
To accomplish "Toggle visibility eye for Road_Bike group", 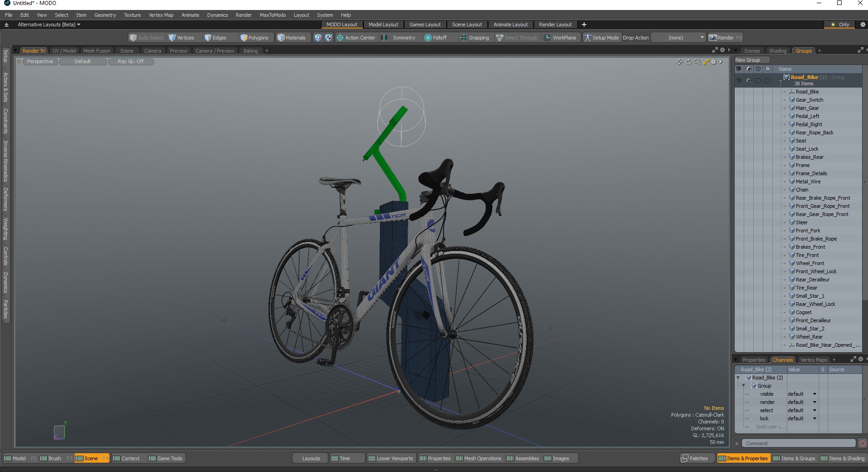I will [x=739, y=80].
